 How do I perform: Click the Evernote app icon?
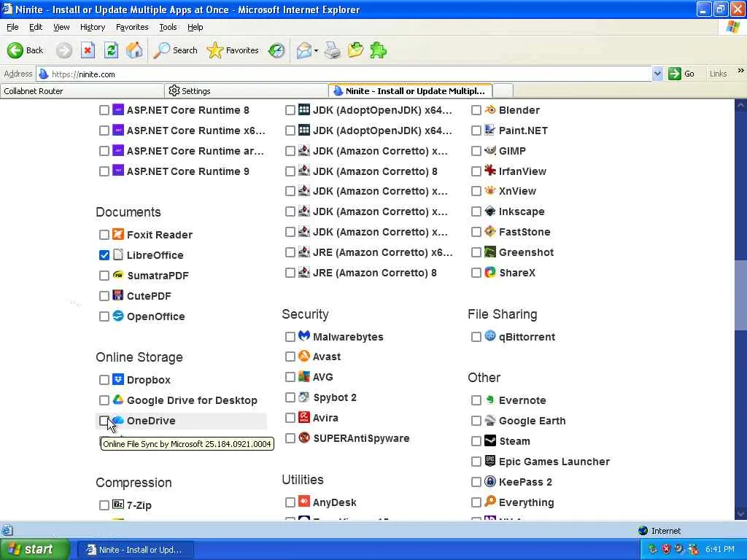[x=490, y=400]
